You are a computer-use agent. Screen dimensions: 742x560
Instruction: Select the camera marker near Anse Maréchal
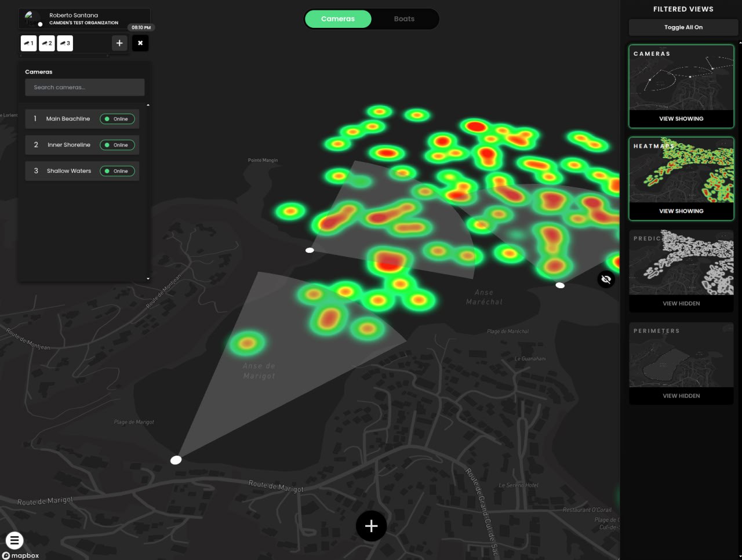(x=560, y=285)
